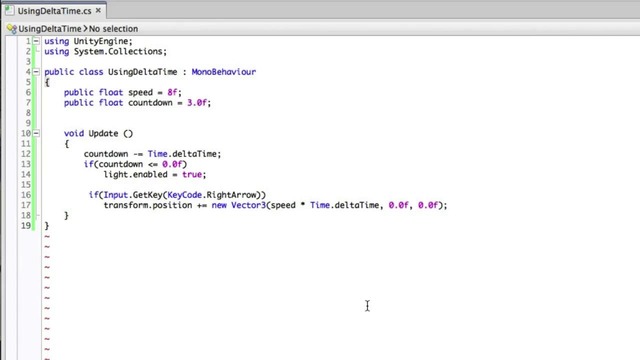Click 'Vector3' on line 17

(x=249, y=205)
